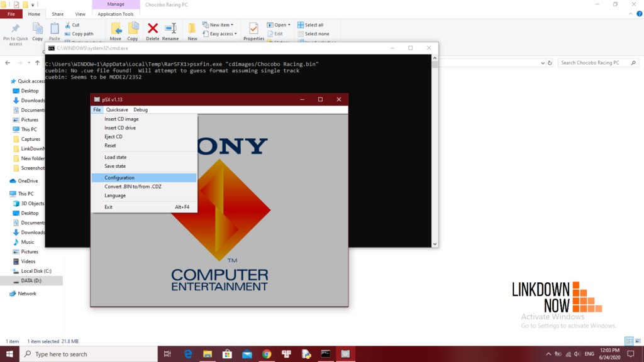Open Microsoft Edge from taskbar
The width and height of the screenshot is (644, 362).
[187, 354]
